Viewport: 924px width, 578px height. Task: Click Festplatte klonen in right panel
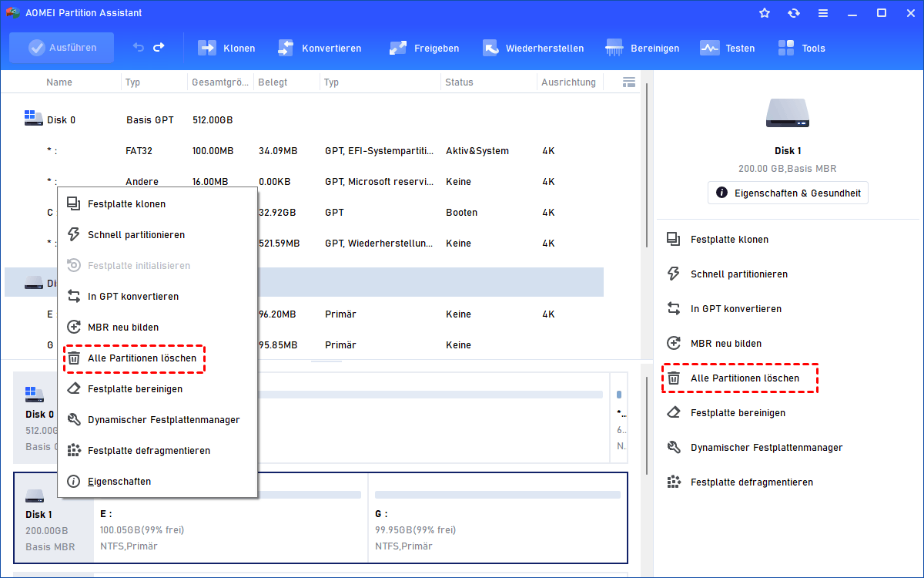click(729, 240)
